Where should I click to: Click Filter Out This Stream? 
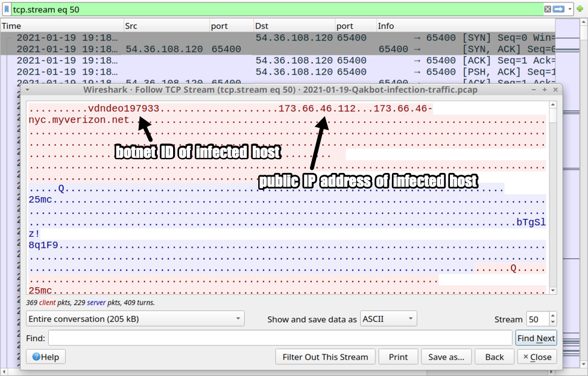point(325,357)
